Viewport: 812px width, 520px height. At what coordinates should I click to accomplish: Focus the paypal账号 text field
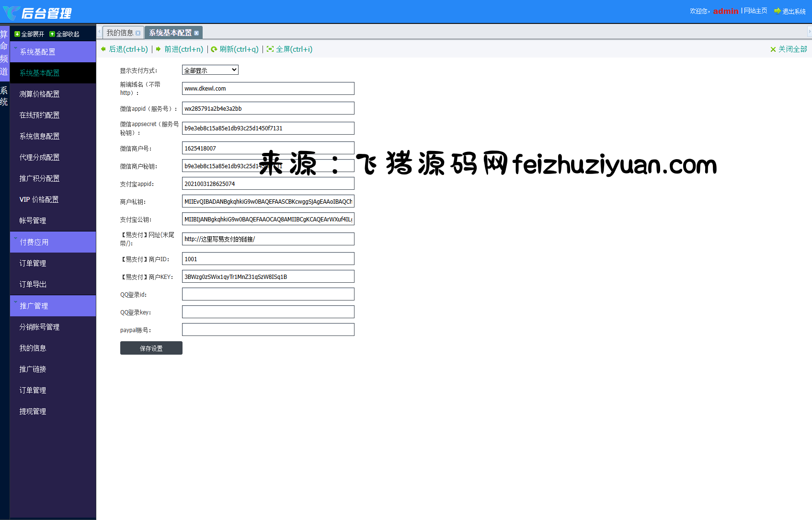coord(268,330)
